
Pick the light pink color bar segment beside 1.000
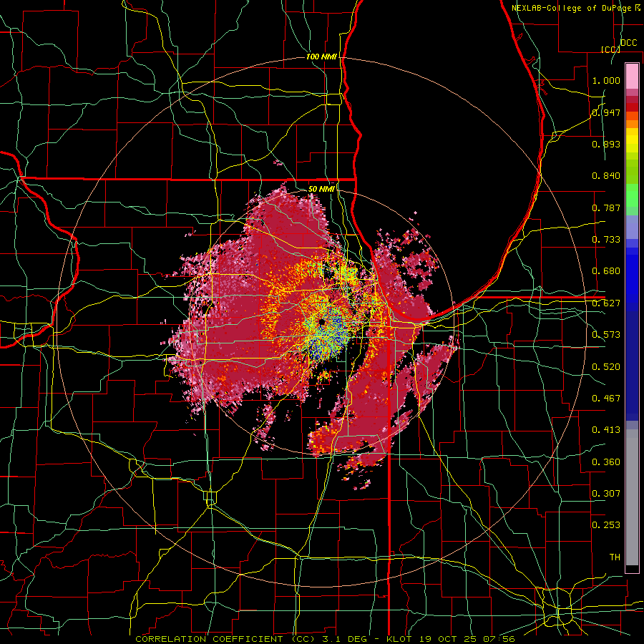[632, 76]
